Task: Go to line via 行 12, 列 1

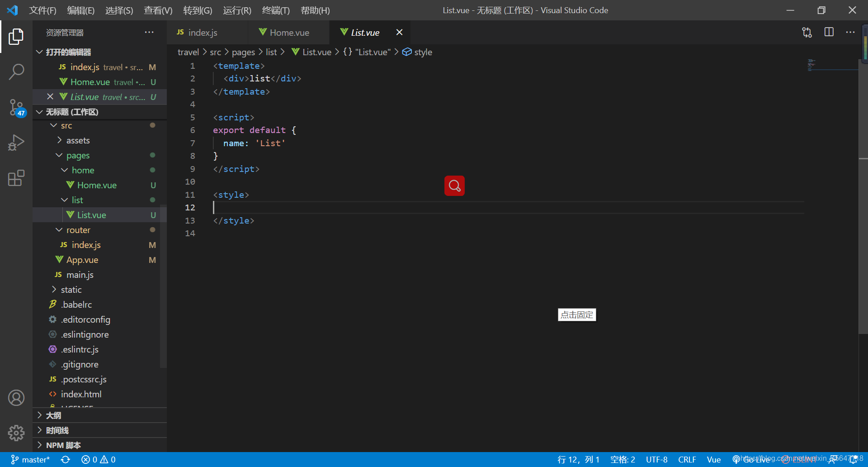Action: (578, 459)
